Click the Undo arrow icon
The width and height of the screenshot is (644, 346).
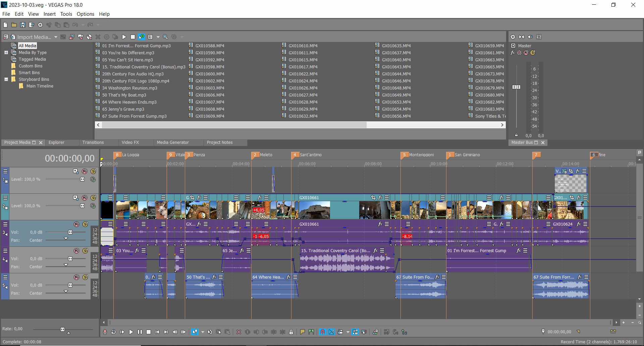click(x=75, y=25)
